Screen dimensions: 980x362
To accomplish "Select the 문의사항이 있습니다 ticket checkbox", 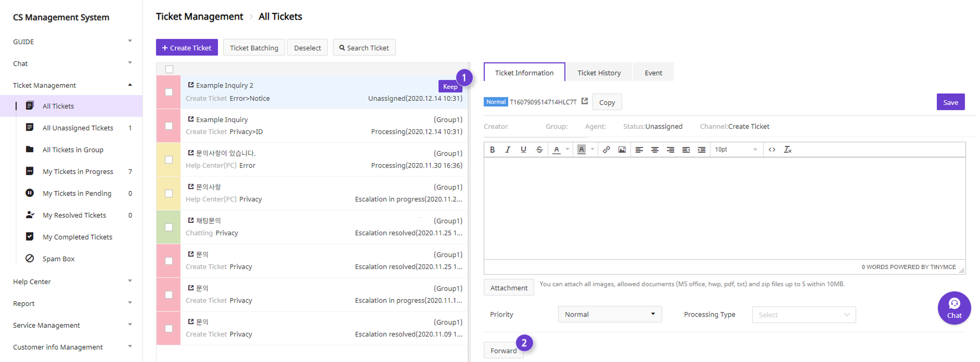I will 169,160.
